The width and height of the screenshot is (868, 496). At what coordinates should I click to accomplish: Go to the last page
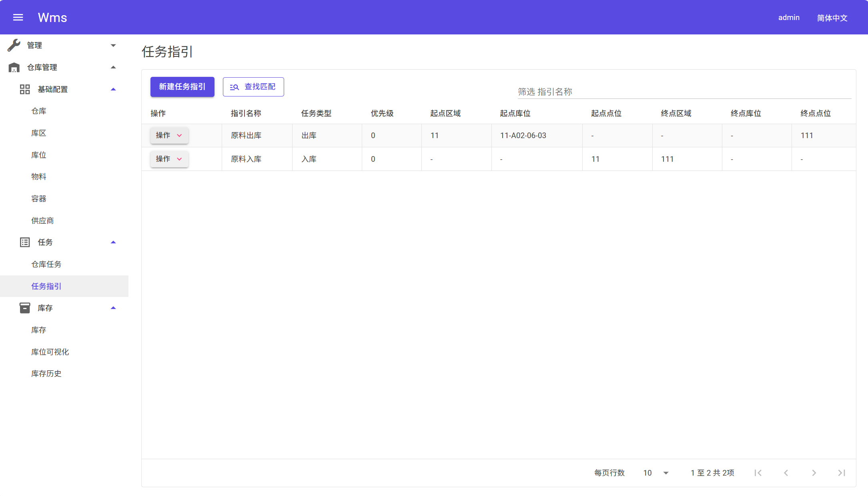pyautogui.click(x=842, y=473)
